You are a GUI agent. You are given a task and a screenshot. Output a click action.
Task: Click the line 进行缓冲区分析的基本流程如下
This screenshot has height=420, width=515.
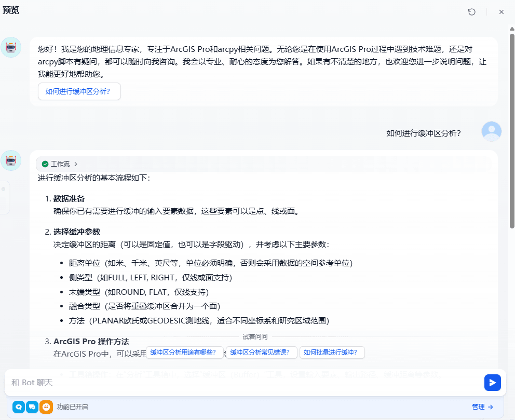tap(94, 178)
